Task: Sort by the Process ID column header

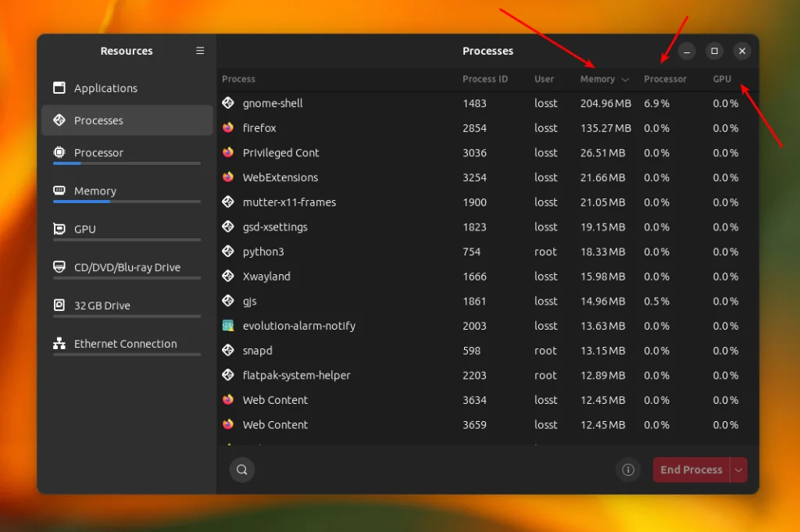Action: pos(485,79)
